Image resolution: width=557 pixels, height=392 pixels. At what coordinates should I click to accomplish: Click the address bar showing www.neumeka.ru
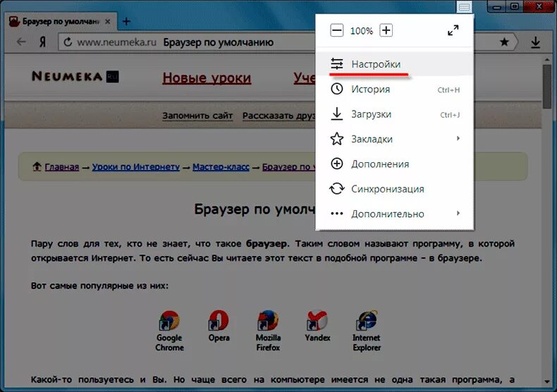tap(187, 42)
